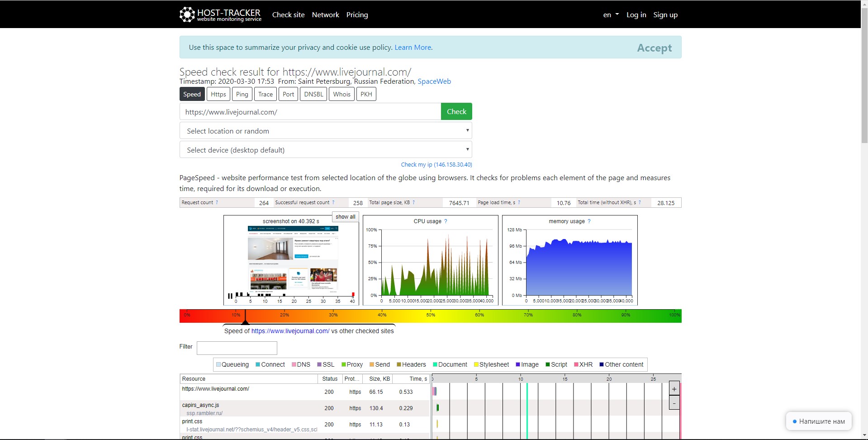Click the Sign up link

pyautogui.click(x=665, y=14)
